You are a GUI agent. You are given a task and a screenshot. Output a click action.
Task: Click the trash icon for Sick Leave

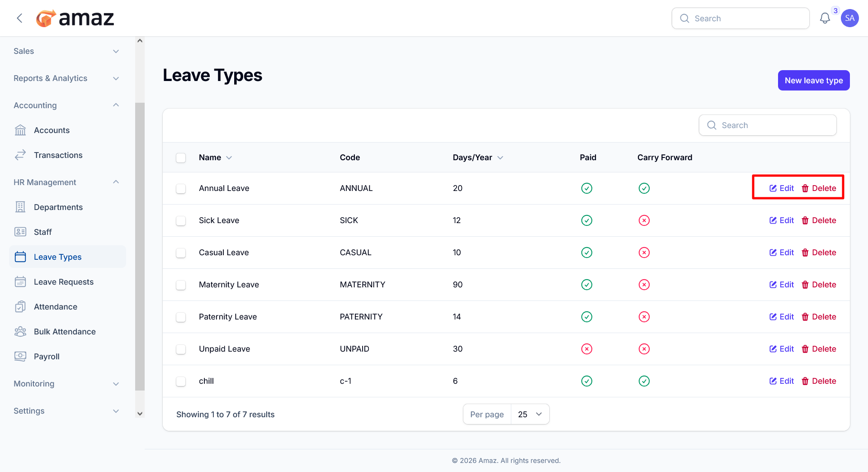[x=805, y=220]
